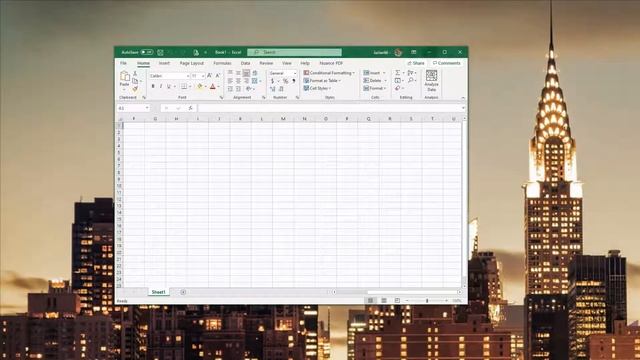Apply Bottom Align to cells
The image size is (640, 360).
point(246,73)
